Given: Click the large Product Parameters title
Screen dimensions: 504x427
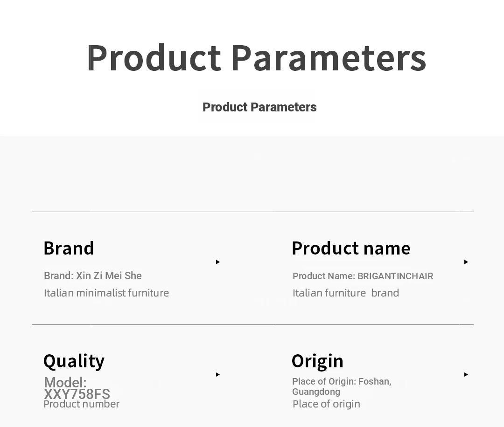Looking at the screenshot, I should tap(257, 58).
